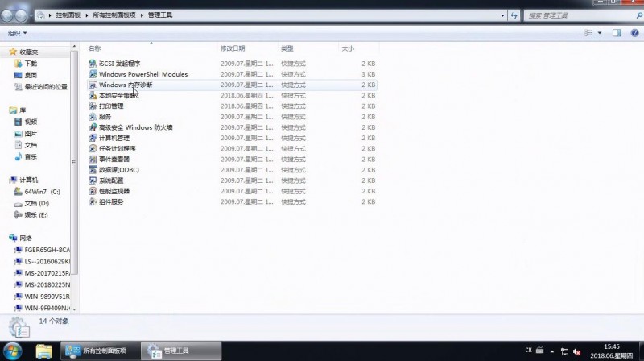Open the 视频 library
644x361 pixels.
click(x=26, y=122)
